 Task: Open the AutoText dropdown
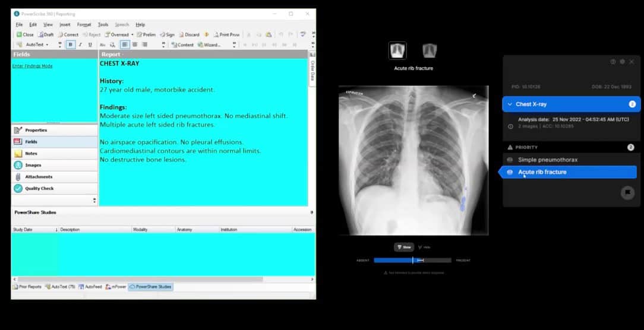[59, 45]
